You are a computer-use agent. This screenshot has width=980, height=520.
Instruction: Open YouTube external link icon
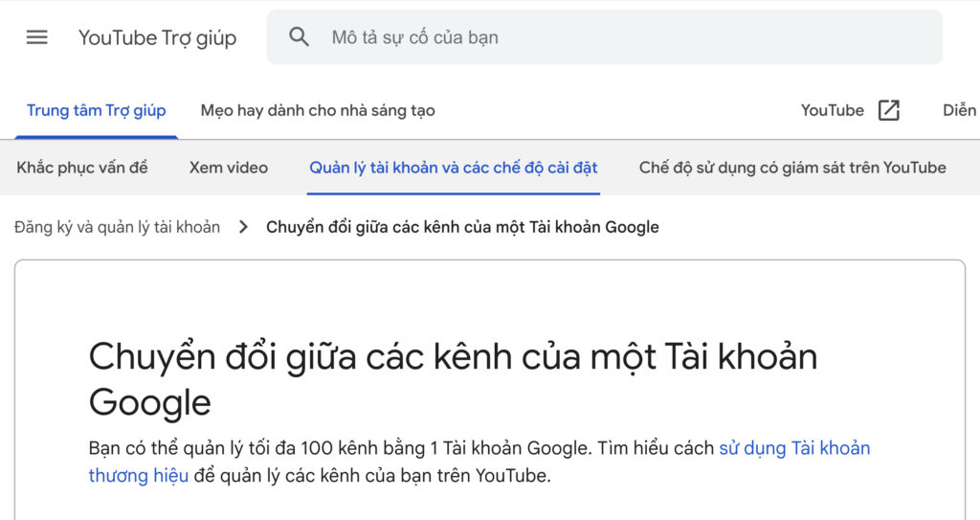(889, 110)
